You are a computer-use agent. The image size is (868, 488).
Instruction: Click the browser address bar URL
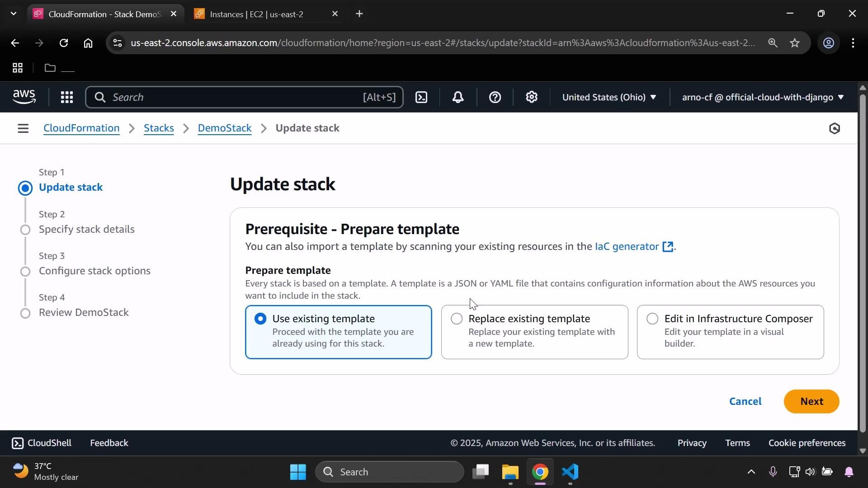[442, 43]
